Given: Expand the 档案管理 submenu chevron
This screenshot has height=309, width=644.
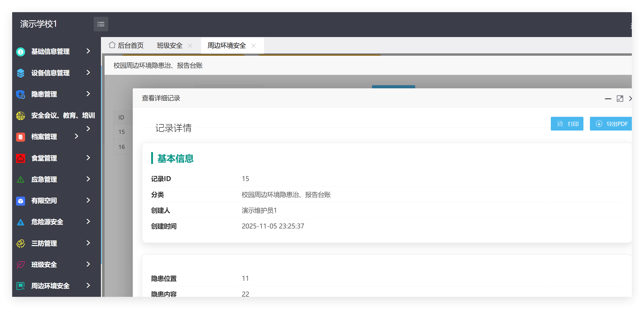Looking at the screenshot, I should [x=76, y=136].
